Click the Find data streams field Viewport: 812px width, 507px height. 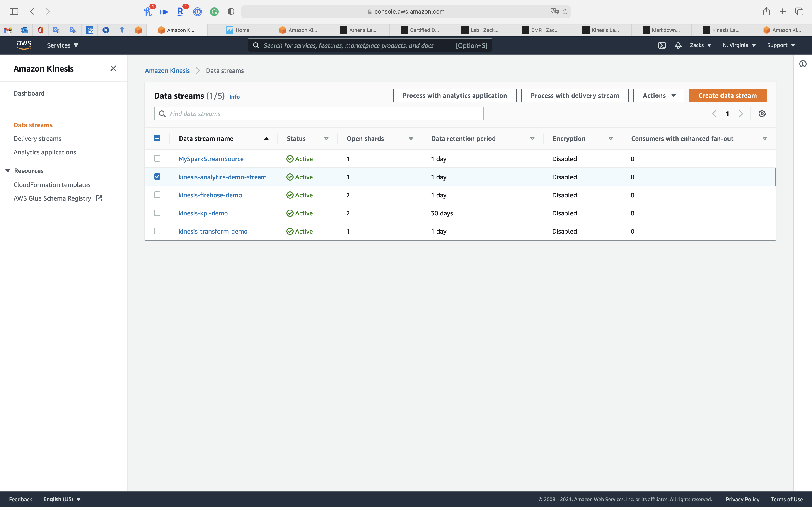coord(319,114)
